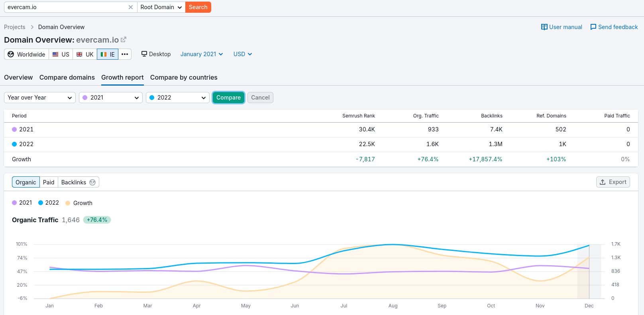Toggle 2022 series in chart legend
644x315 pixels.
49,203
